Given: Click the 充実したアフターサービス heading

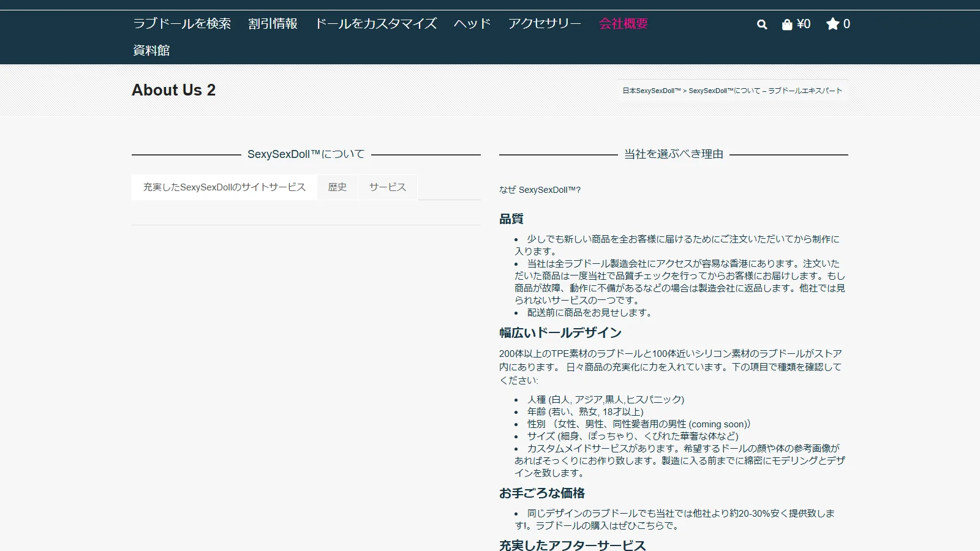Looking at the screenshot, I should click(573, 545).
